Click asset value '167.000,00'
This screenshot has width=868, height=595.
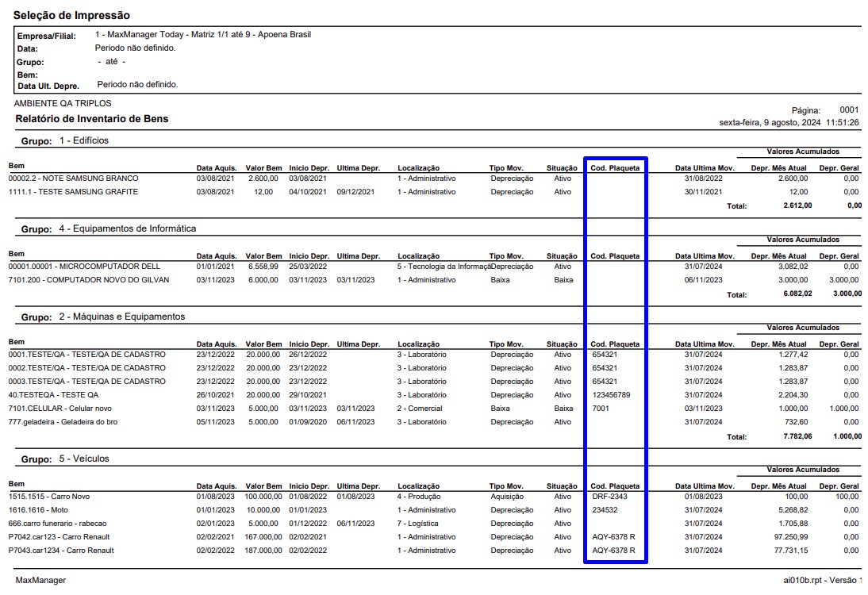pos(263,537)
